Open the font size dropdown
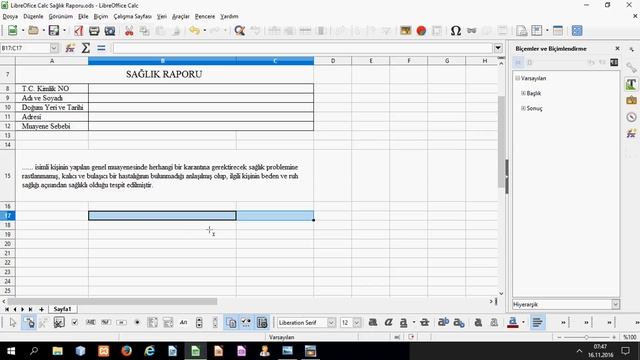Viewport: 640px width, 360px height. pyautogui.click(x=357, y=322)
